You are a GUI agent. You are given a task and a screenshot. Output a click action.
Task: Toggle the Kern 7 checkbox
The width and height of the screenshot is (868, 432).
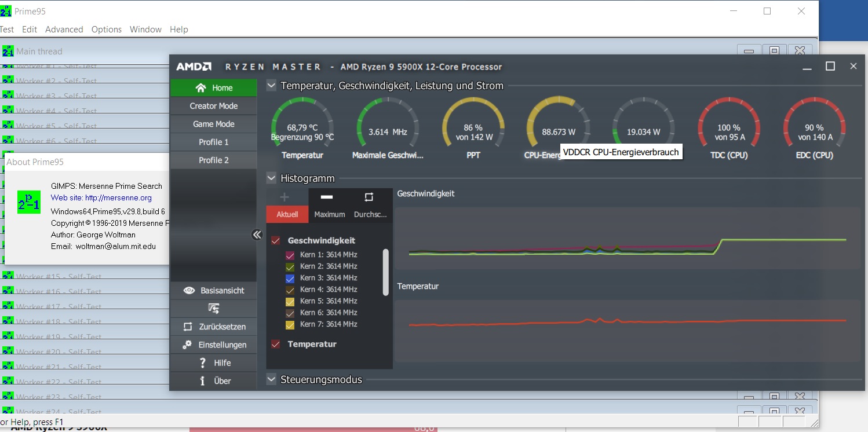(290, 325)
